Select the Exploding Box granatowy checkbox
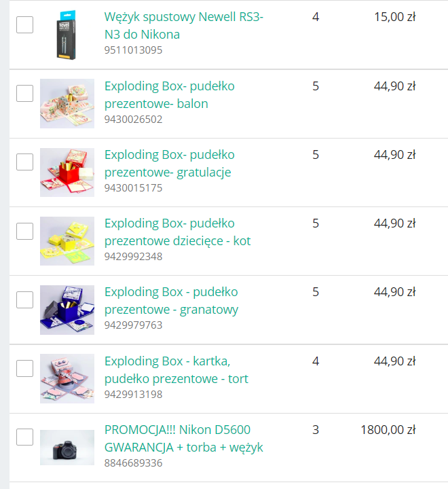 24,300
